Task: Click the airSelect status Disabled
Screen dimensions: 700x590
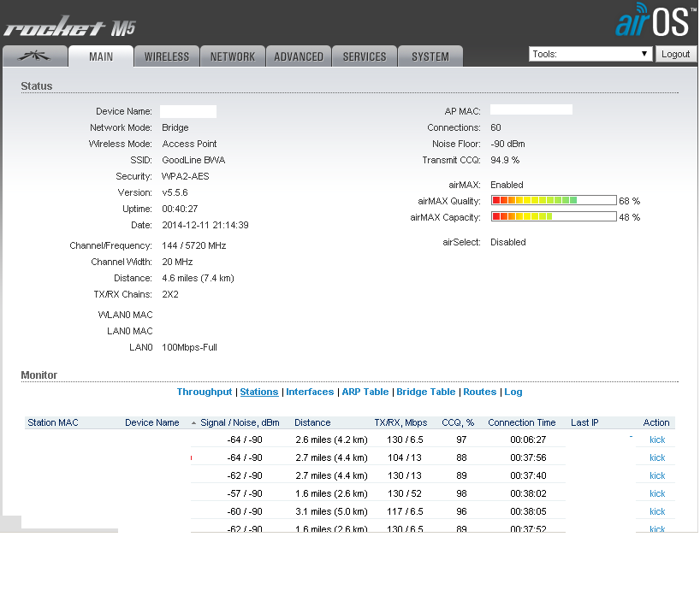Action: 508,242
